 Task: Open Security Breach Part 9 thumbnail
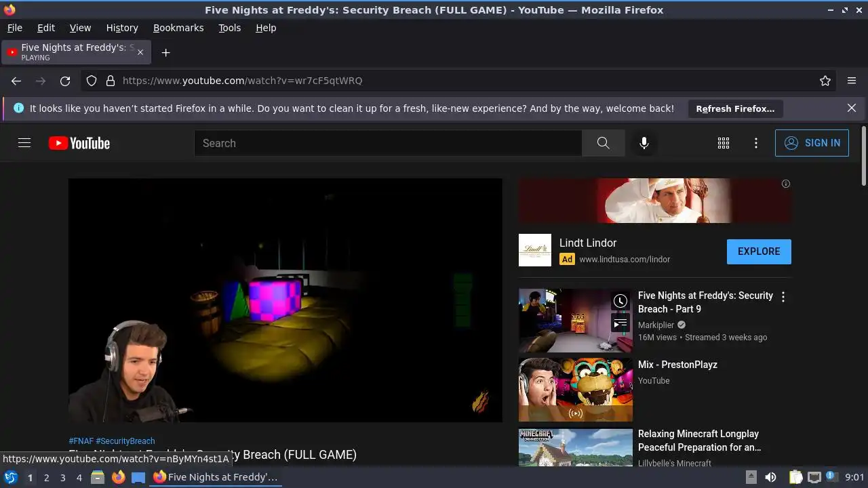click(576, 321)
